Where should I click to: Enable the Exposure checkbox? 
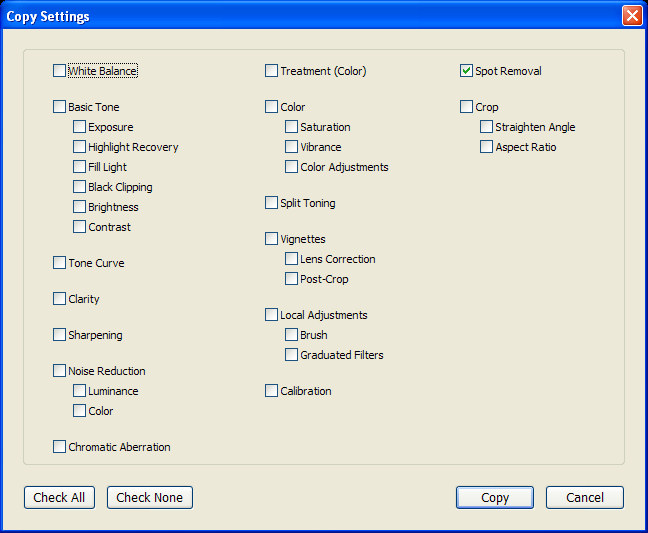point(79,126)
